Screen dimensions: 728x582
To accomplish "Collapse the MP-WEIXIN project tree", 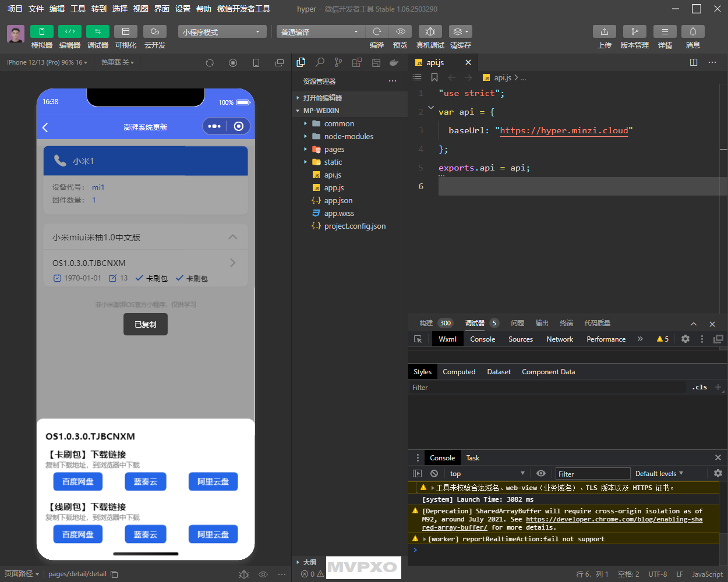I will (x=349, y=111).
